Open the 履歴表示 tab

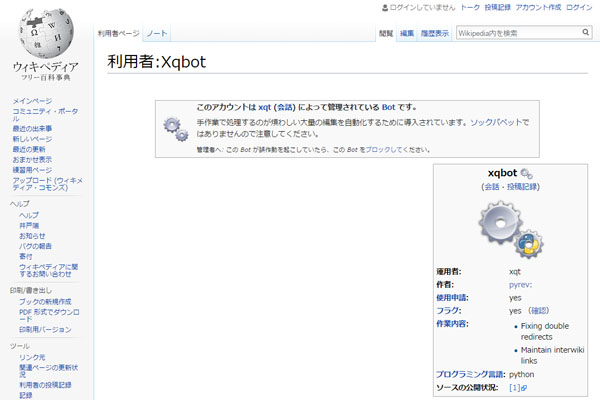(434, 34)
